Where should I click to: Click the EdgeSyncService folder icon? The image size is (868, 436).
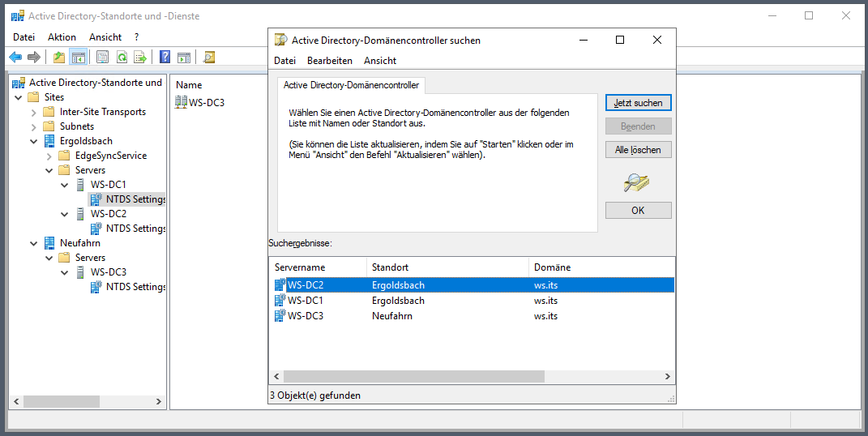65,156
